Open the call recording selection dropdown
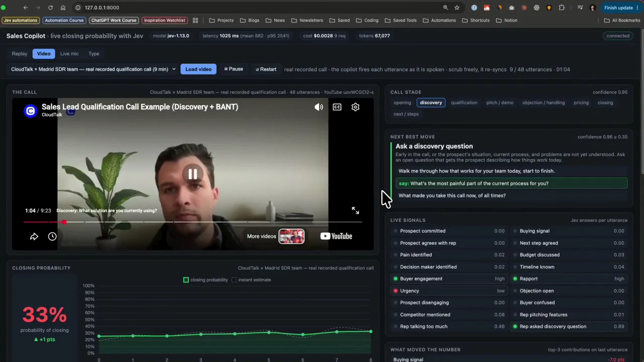This screenshot has width=644, height=362. click(93, 69)
